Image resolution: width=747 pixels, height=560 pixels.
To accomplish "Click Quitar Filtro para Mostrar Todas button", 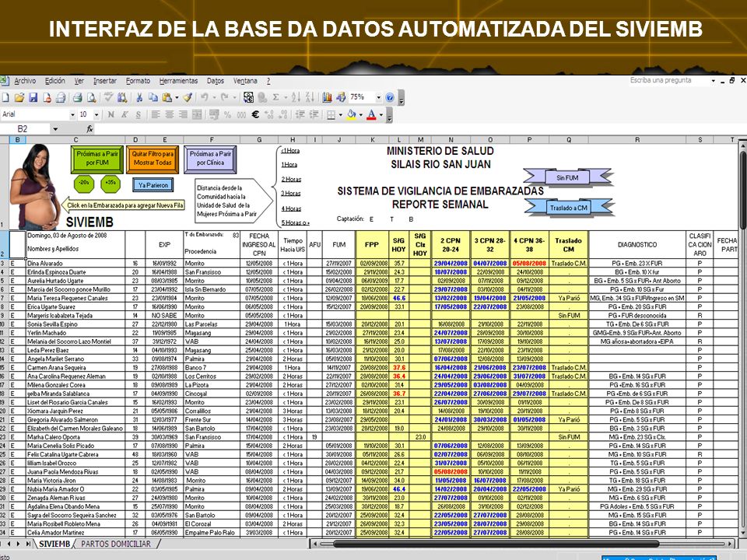I will click(x=153, y=159).
